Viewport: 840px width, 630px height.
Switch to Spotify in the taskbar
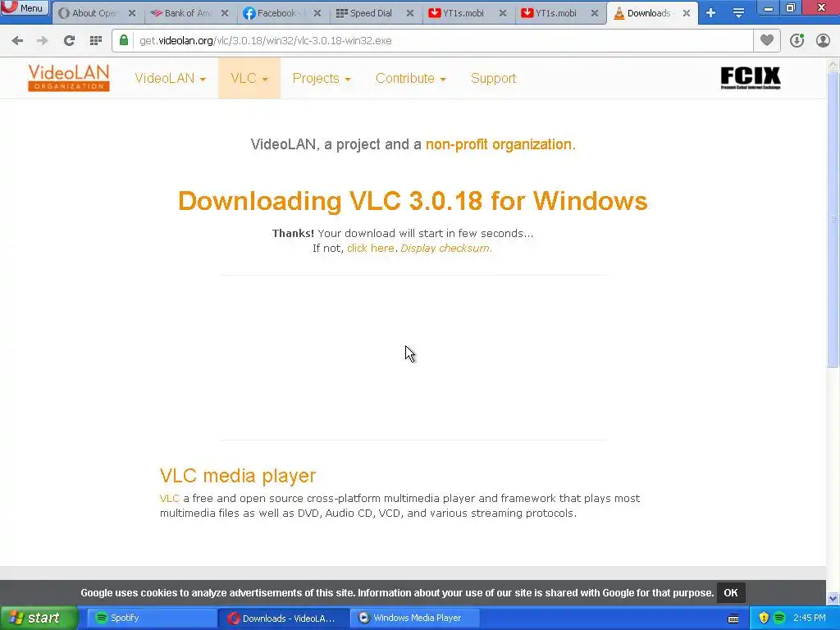[x=151, y=618]
